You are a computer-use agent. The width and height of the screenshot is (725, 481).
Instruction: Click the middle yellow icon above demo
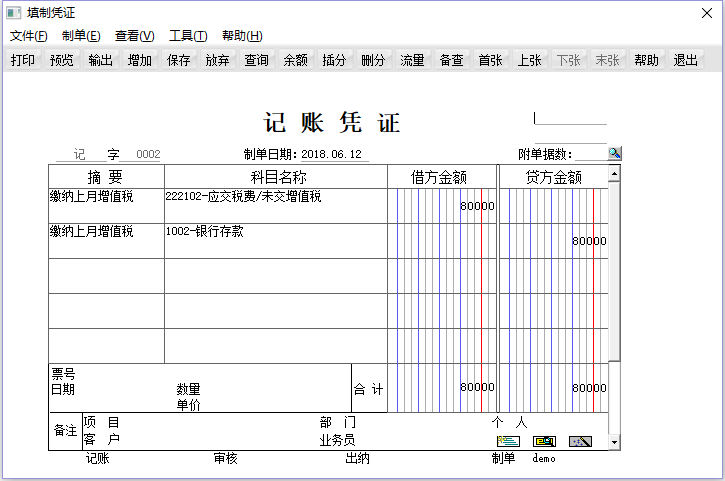click(x=544, y=441)
